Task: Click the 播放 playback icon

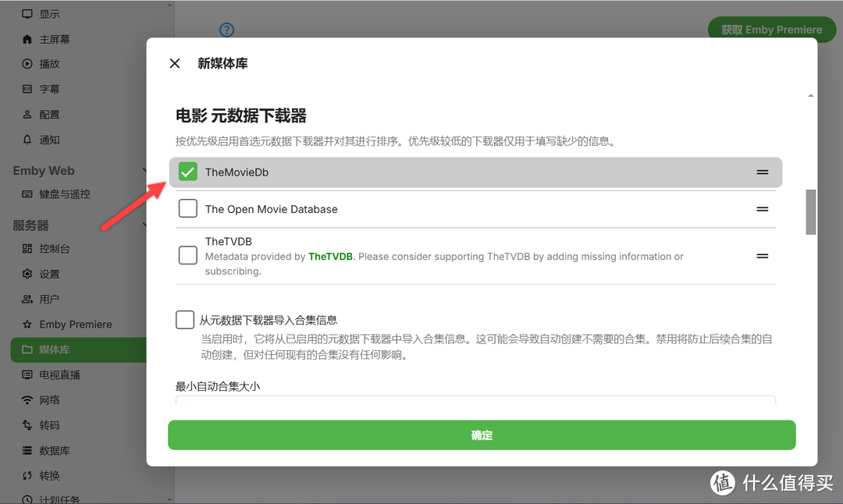Action: pyautogui.click(x=27, y=64)
